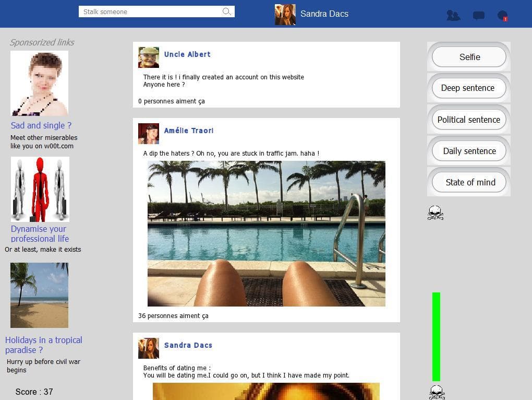Choose the Daily sentence button
The width and height of the screenshot is (532, 400).
(x=469, y=151)
